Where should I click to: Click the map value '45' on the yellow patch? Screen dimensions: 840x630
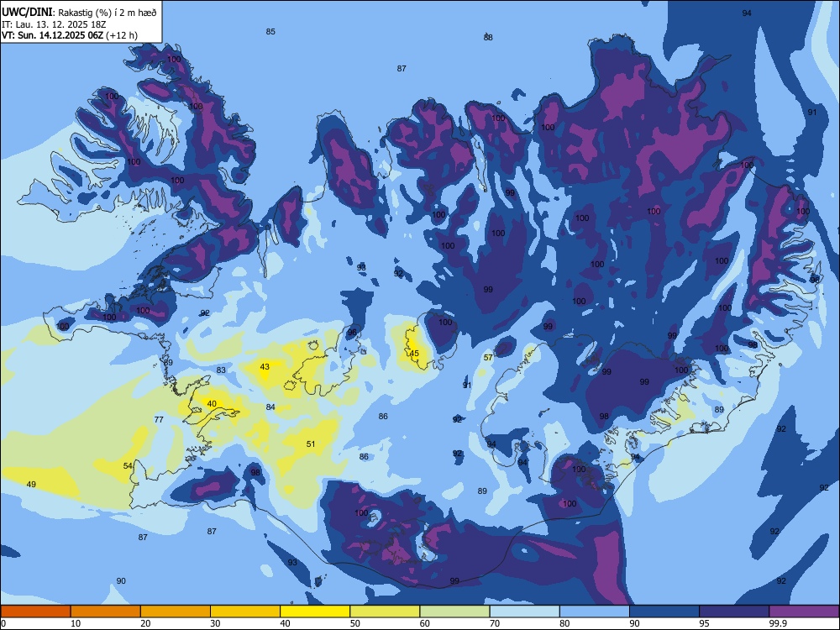[414, 354]
